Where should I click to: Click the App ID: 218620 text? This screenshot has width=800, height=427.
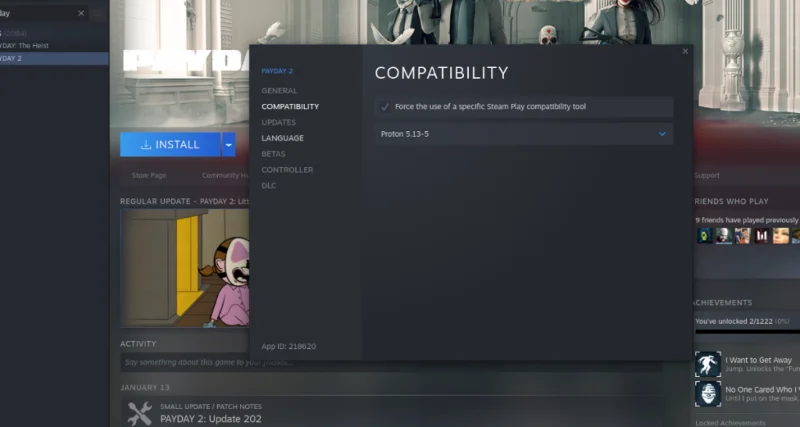click(x=289, y=346)
